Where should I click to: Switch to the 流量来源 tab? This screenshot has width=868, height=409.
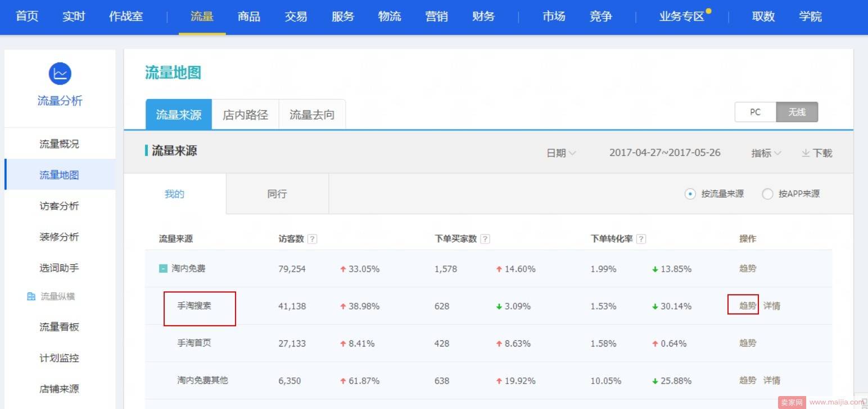point(179,115)
